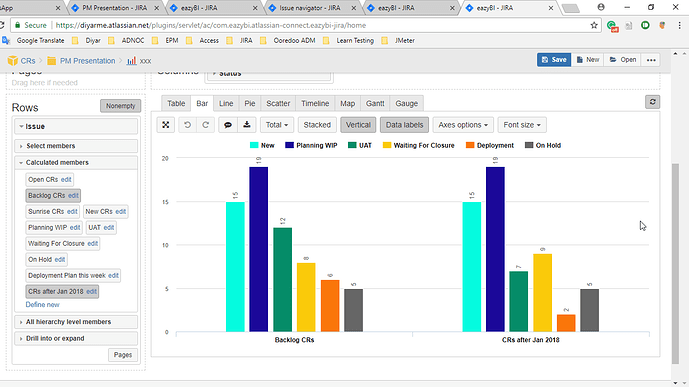Viewport: 689px width, 387px height.
Task: Edit the Backlog CRs calculated member
Action: click(x=73, y=195)
